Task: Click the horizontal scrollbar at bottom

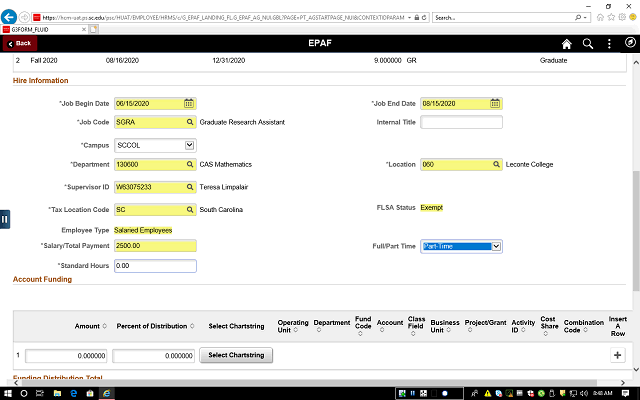Action: click(309, 383)
